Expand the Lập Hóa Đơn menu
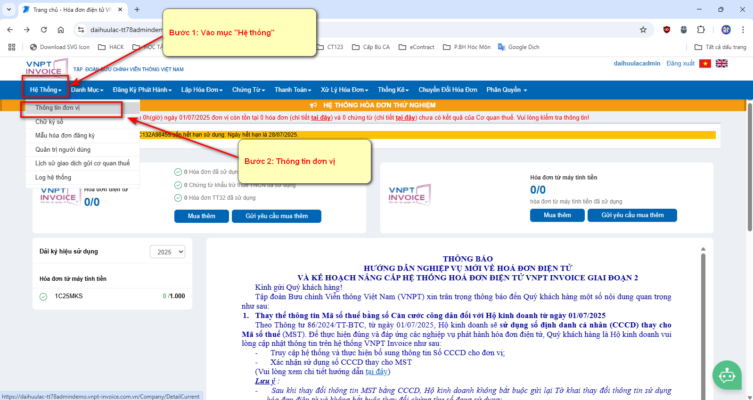This screenshot has height=400, width=753. click(202, 90)
